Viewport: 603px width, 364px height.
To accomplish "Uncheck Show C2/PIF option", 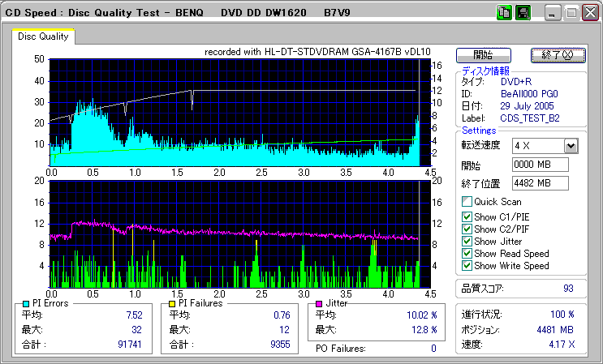I will click(x=467, y=229).
